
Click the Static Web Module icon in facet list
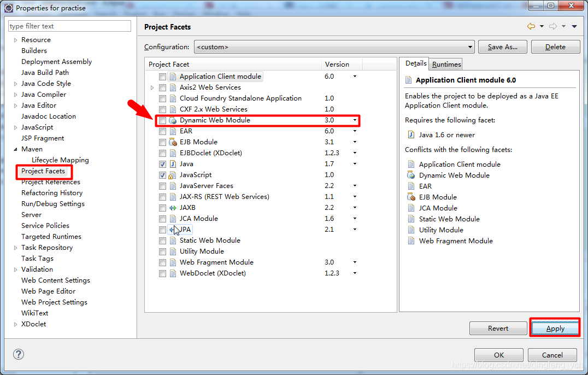tap(173, 241)
